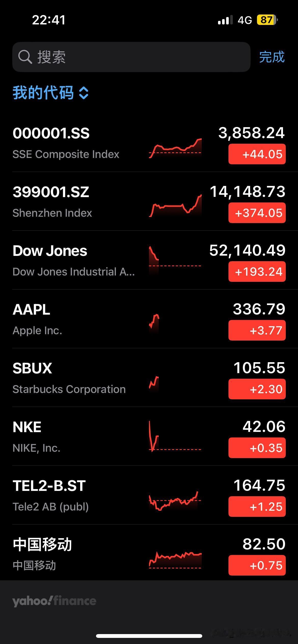
Task: Expand the 我的代码 watchlist selector
Action: click(x=51, y=93)
